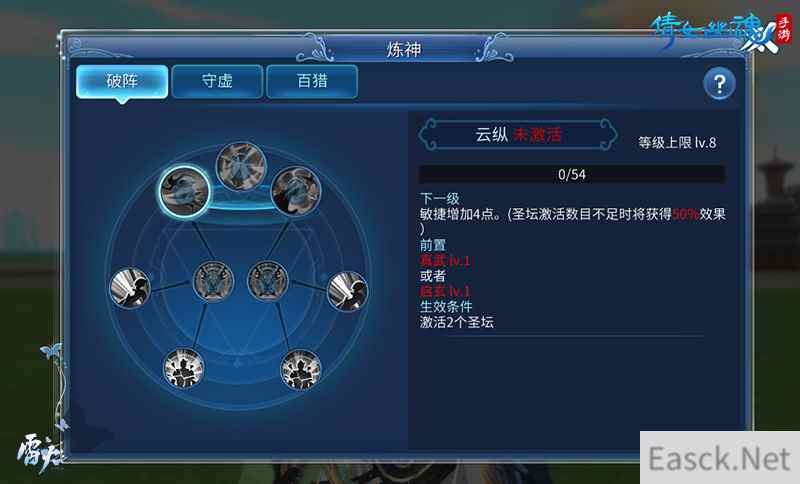Click the 云纵 未激活 skill title banner
Viewport: 800px width, 484px height.
517,135
